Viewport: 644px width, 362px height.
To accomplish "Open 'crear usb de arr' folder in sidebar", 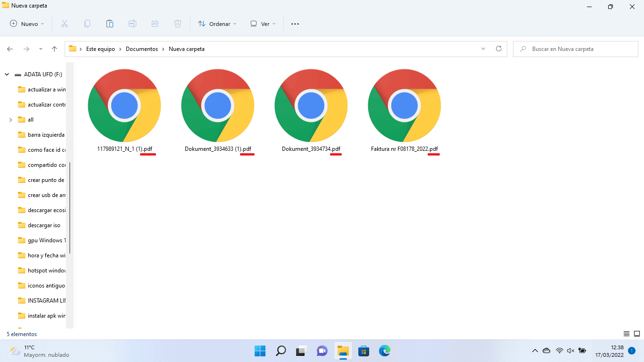I will click(x=42, y=195).
